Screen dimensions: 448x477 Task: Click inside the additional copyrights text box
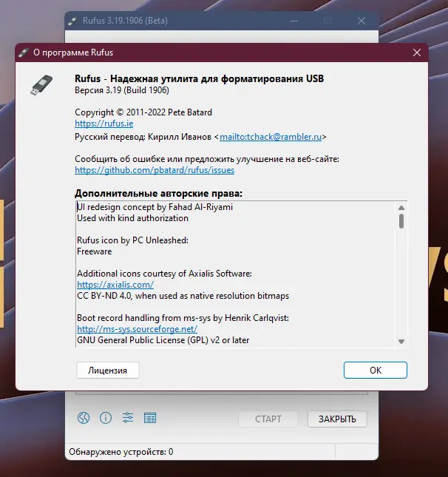click(241, 274)
